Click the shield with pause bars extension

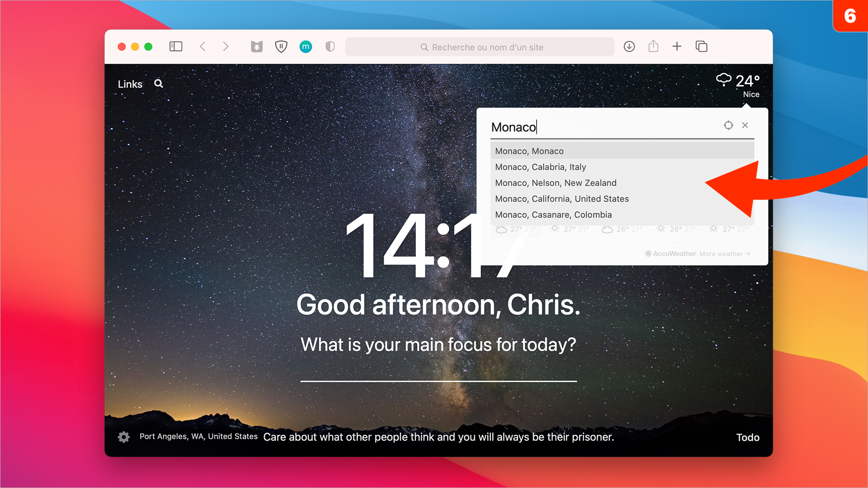(x=281, y=47)
